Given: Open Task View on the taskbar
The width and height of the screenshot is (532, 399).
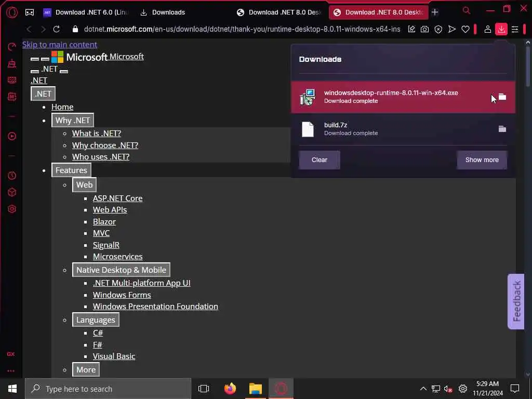Looking at the screenshot, I should point(204,389).
